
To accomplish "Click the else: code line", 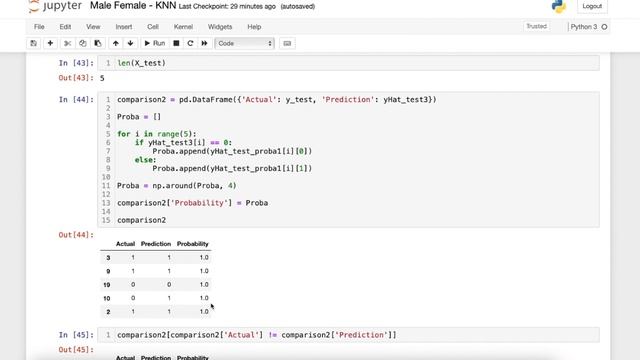I will coord(146,160).
